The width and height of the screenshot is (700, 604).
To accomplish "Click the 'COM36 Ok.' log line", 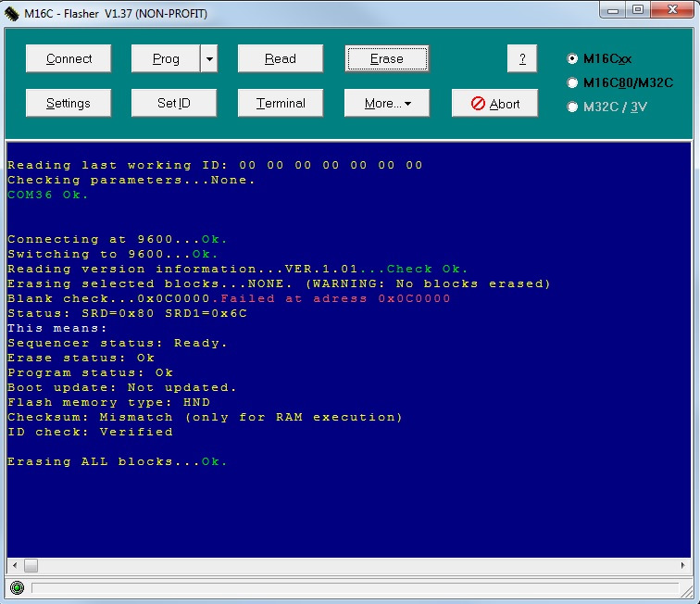I will point(48,195).
